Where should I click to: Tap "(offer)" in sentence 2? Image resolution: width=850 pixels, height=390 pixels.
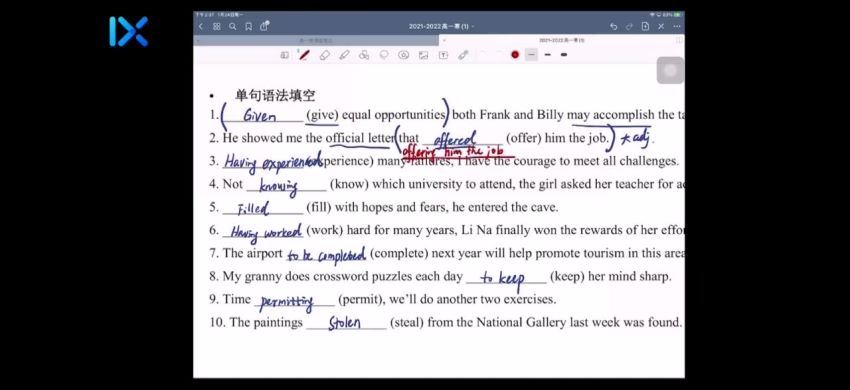[524, 138]
